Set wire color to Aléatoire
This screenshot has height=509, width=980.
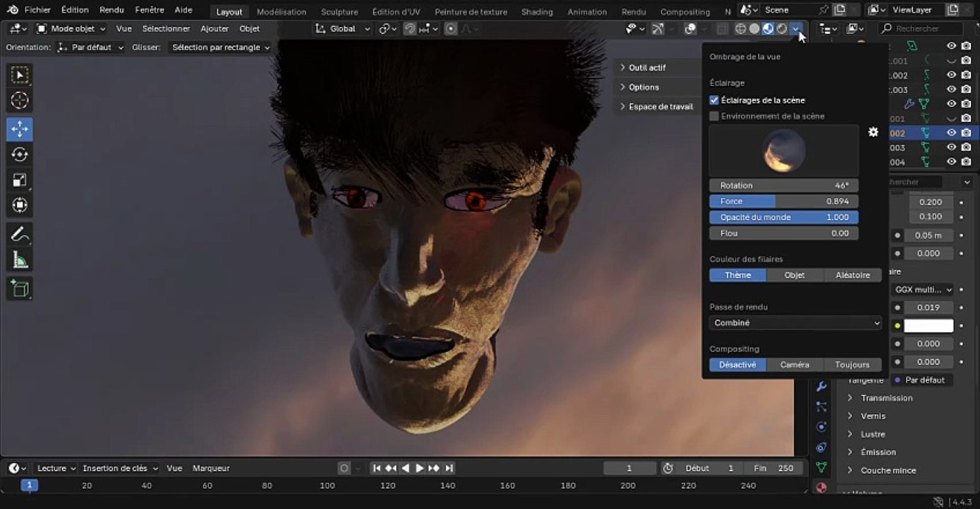[x=853, y=275]
